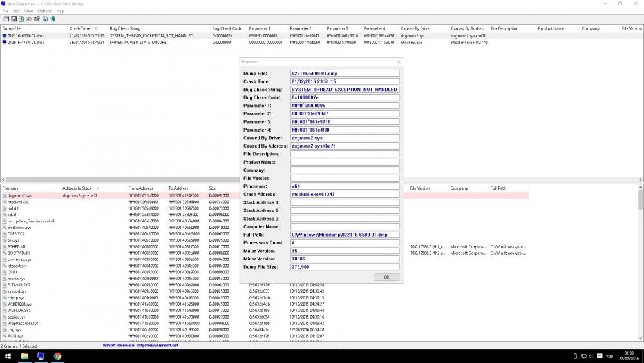Image resolution: width=644 pixels, height=363 pixels.
Task: Click the Copy Selected Items toolbar icon
Action: tap(29, 19)
